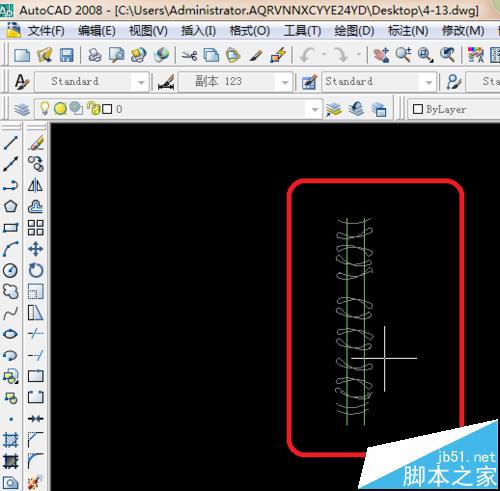The width and height of the screenshot is (500, 491).
Task: Open the 文件(F) menu
Action: (46, 31)
